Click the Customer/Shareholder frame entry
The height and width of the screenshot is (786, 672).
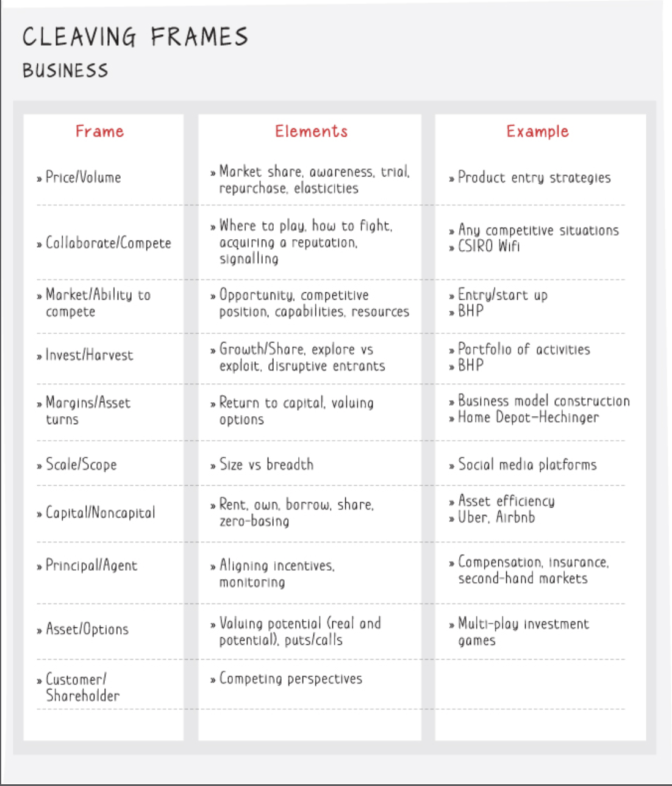point(83,687)
